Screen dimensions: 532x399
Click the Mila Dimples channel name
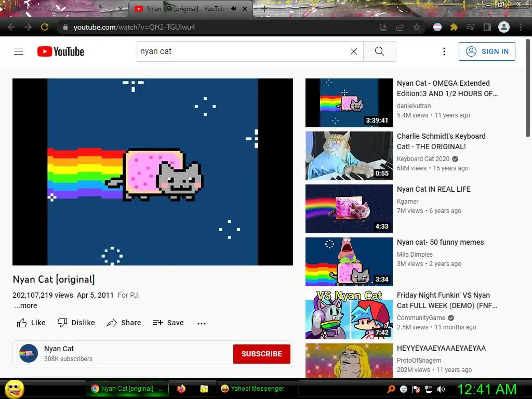tap(415, 254)
